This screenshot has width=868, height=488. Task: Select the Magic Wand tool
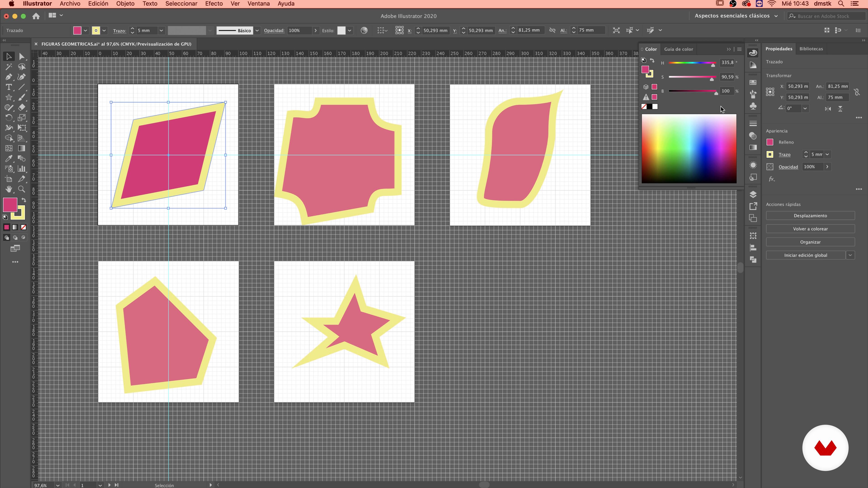[9, 67]
